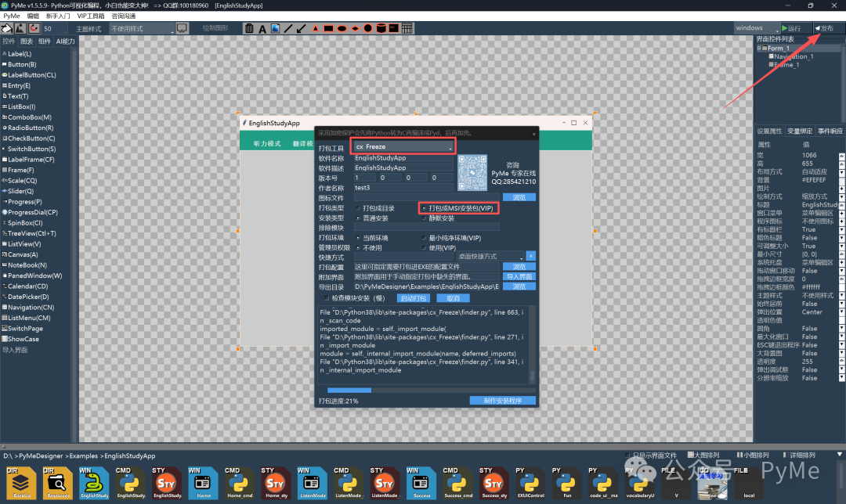Open the zoom value '50' dropdown
The width and height of the screenshot is (846, 504).
pos(54,29)
